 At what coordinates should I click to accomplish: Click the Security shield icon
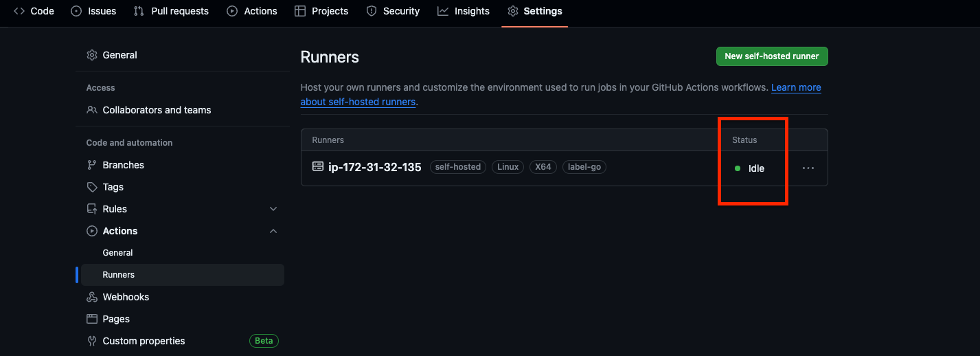click(372, 11)
